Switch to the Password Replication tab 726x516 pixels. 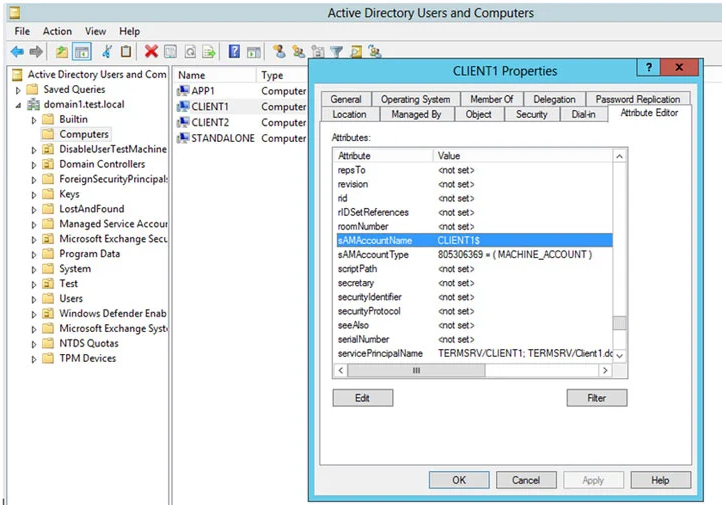[x=638, y=99]
